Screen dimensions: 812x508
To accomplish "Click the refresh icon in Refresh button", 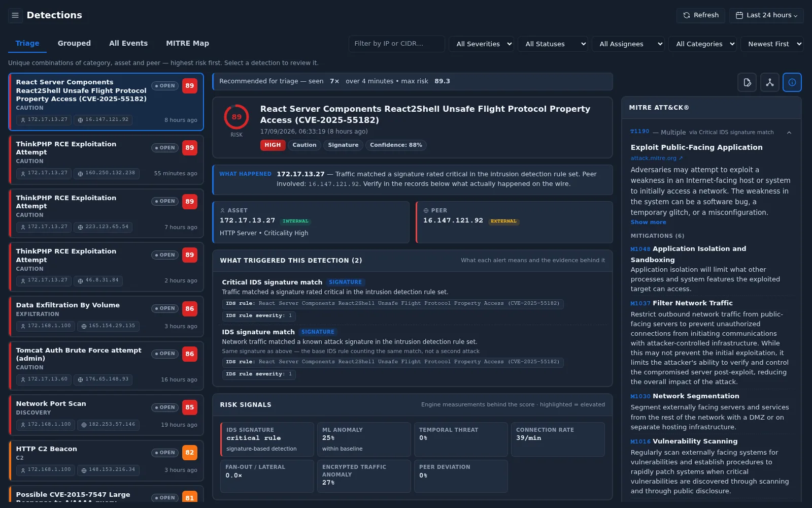I will 687,15.
